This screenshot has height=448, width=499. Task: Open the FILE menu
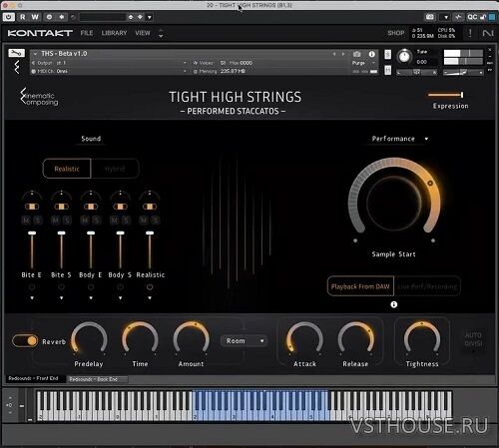(x=87, y=33)
